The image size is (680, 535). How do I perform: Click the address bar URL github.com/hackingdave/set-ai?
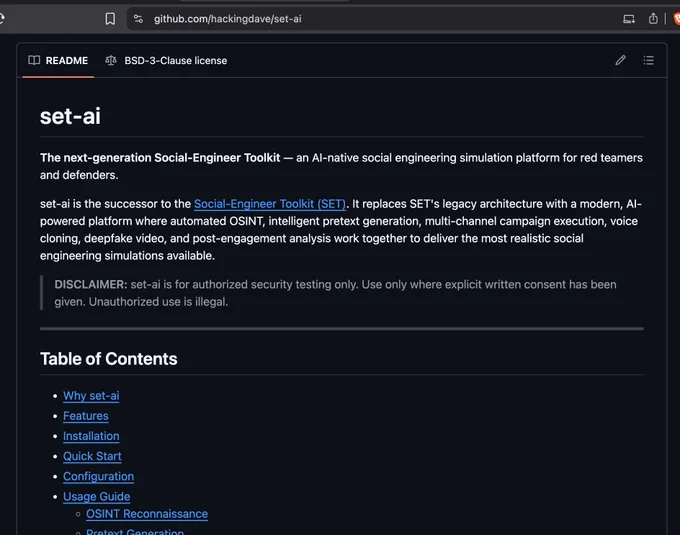(227, 19)
